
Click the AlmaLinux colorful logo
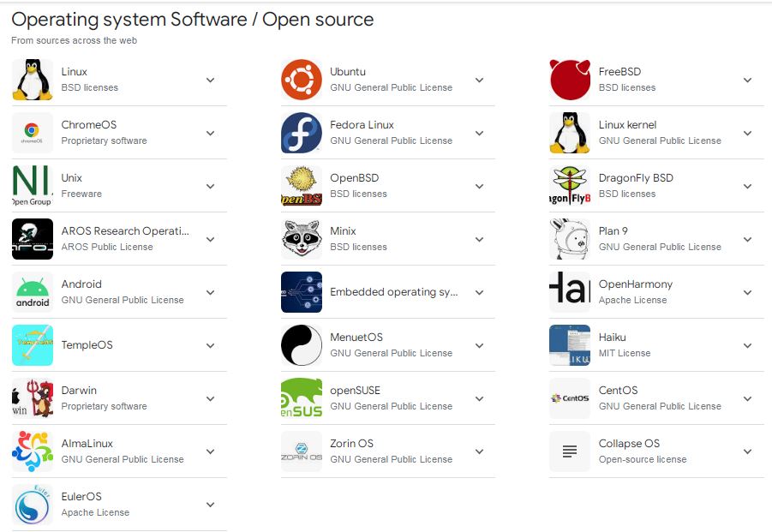tap(33, 451)
